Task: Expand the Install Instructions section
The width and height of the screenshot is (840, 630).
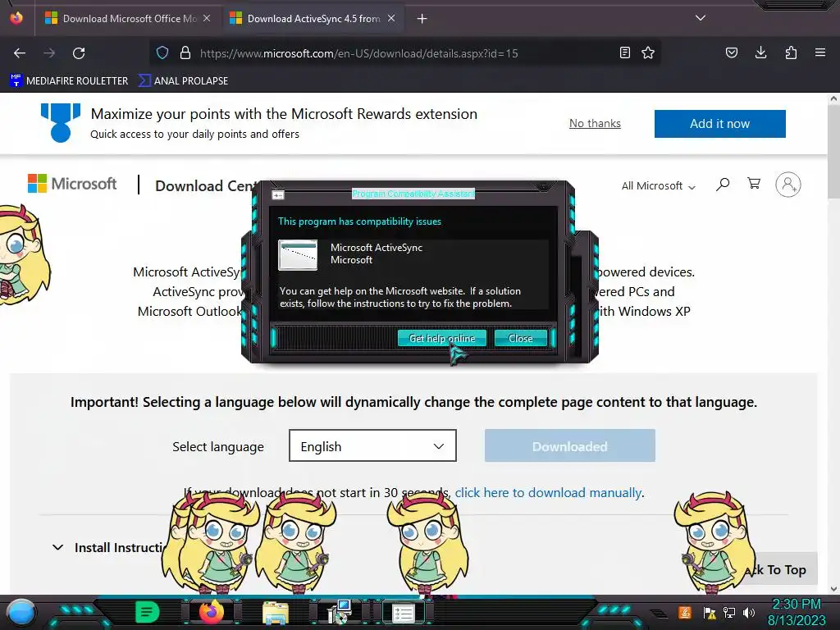Action: tap(109, 547)
